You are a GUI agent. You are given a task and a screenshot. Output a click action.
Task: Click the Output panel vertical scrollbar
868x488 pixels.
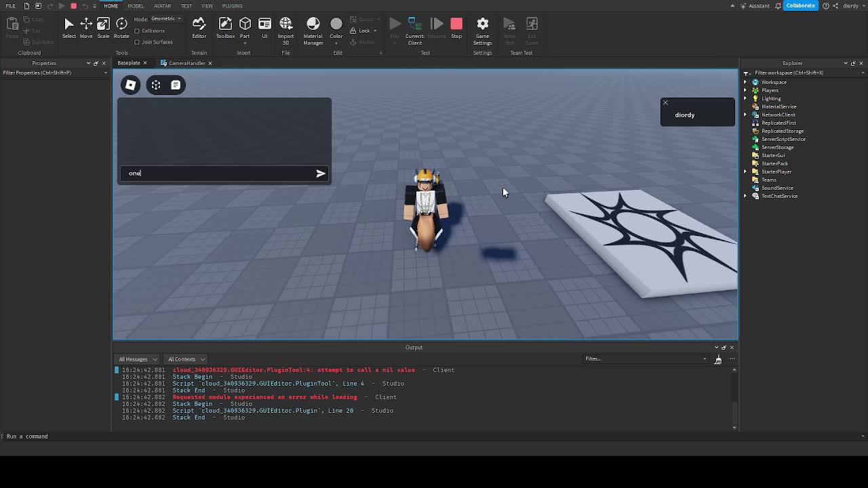734,399
